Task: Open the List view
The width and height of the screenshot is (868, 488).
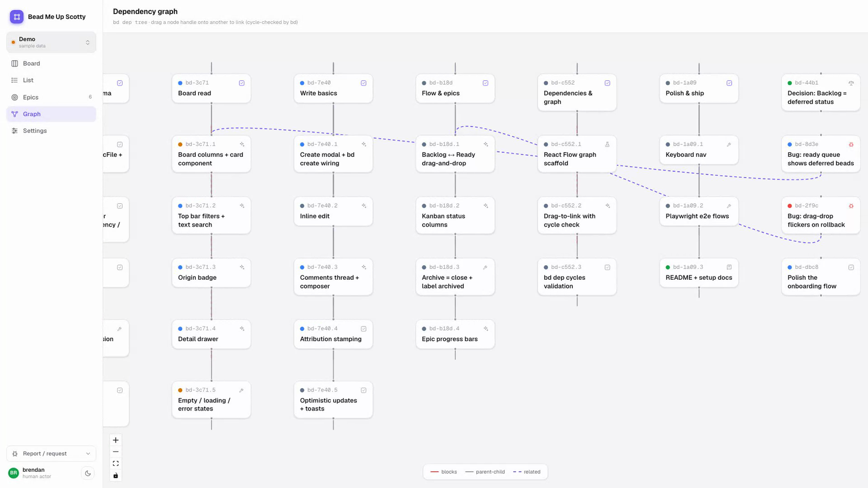Action: 51,80
